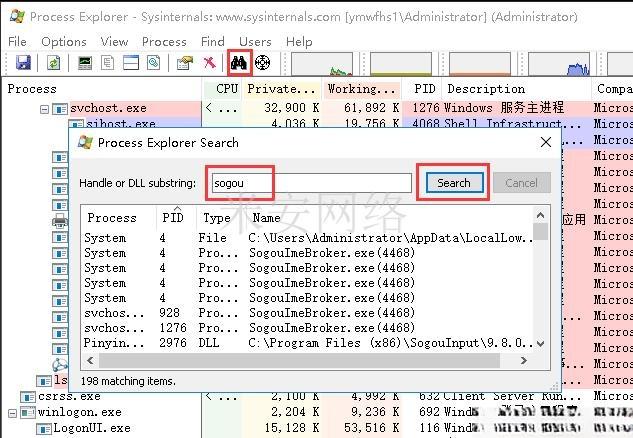633x438 pixels.
Task: Click the results list scroll down arrow
Action: 541,344
